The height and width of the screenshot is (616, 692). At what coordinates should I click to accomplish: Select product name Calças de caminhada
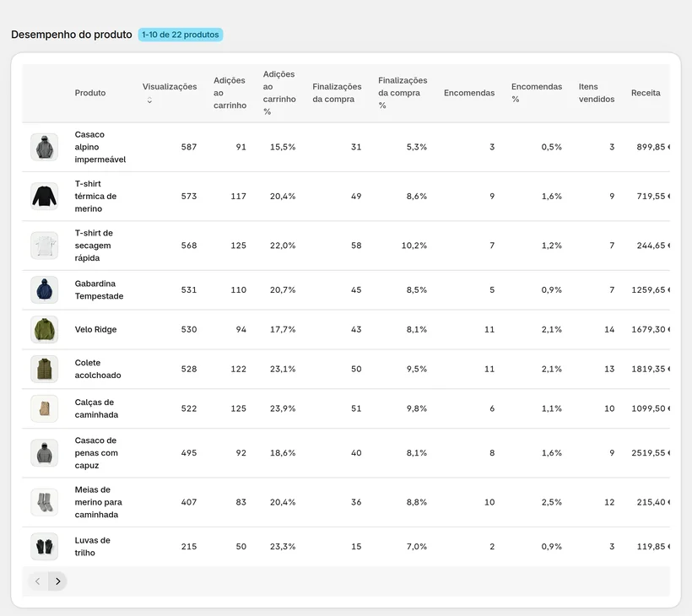tap(96, 408)
